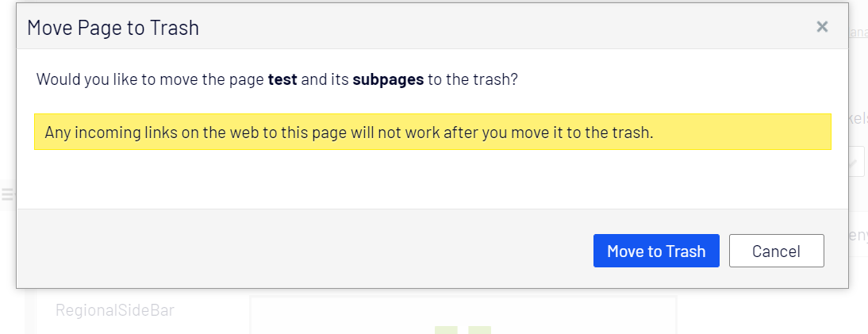Image resolution: width=868 pixels, height=334 pixels.
Task: Select the RegionalSideBar region label
Action: [x=114, y=310]
